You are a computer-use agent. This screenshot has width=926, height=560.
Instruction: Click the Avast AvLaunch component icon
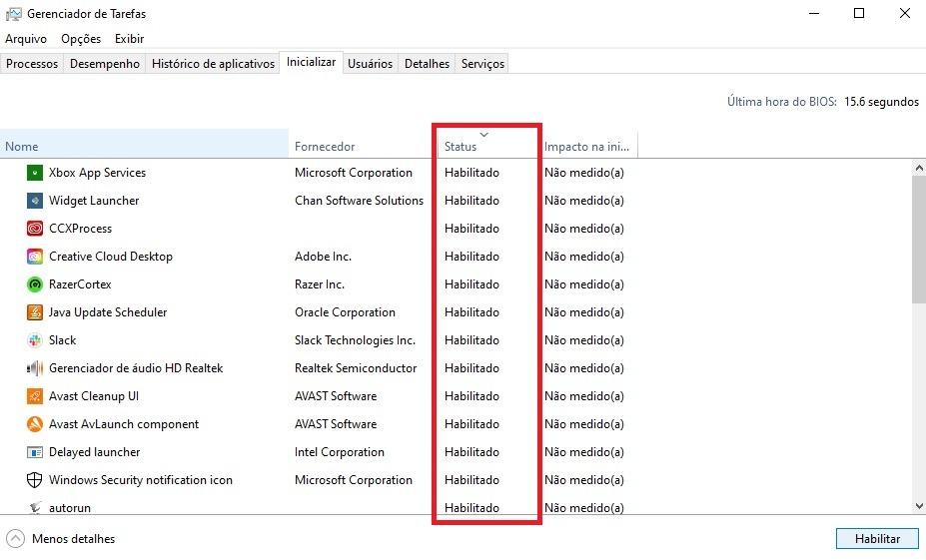35,424
